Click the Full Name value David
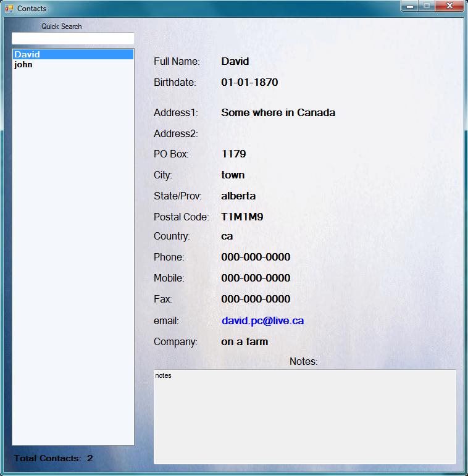The height and width of the screenshot is (476, 468). pyautogui.click(x=235, y=61)
